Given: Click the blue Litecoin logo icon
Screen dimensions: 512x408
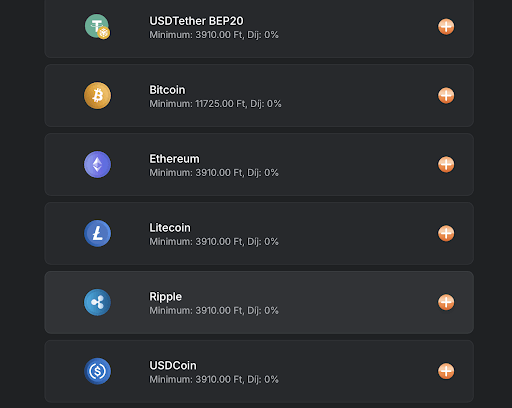Looking at the screenshot, I should (x=97, y=233).
